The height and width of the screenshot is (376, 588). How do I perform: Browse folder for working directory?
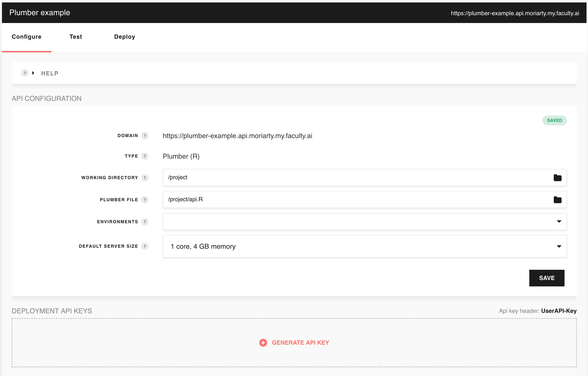click(557, 178)
